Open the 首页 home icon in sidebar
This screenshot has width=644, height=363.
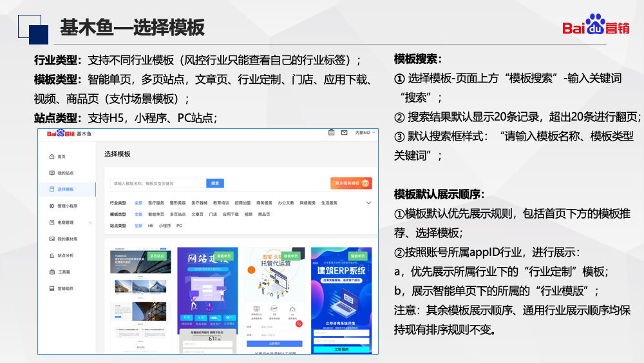(52, 156)
